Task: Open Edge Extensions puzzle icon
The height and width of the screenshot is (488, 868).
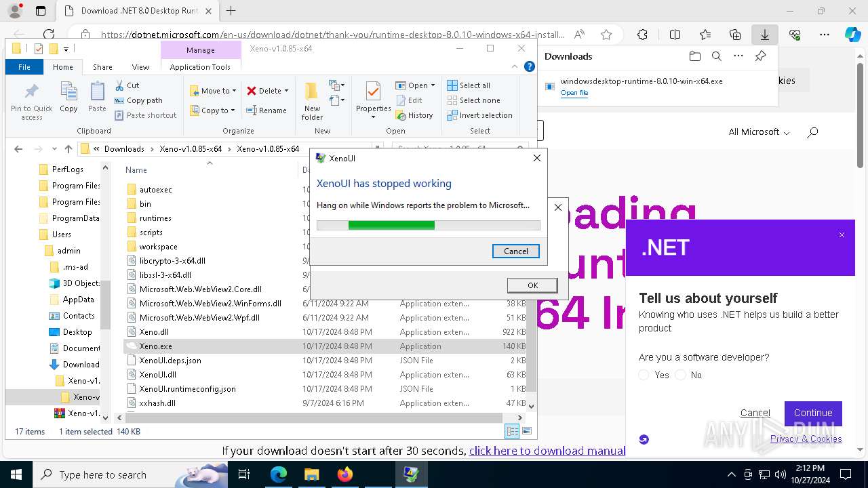Action: click(x=642, y=35)
